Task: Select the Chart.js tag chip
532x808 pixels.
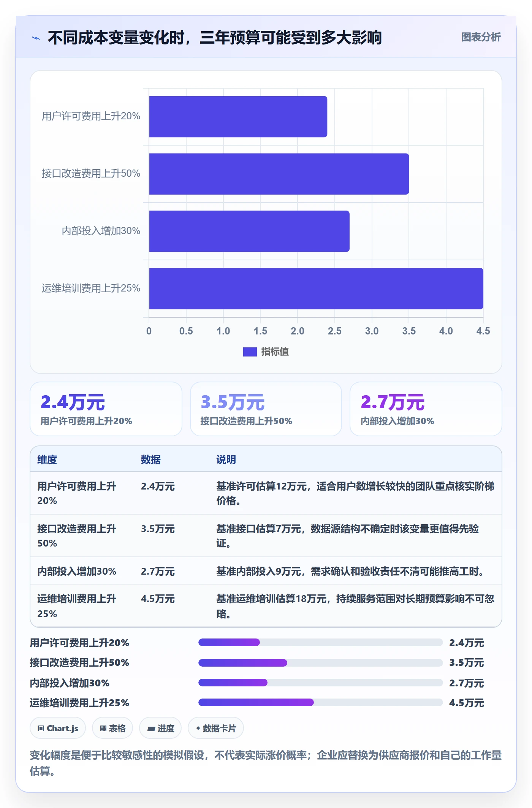Action: tap(58, 728)
